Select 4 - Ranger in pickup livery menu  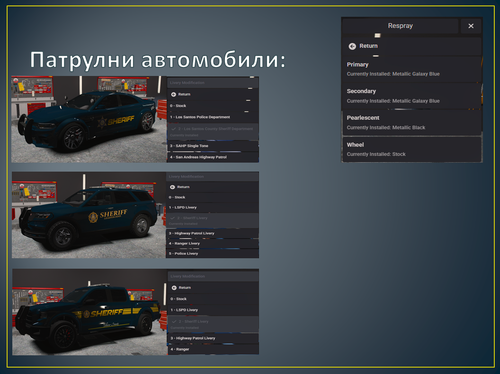coord(213,349)
